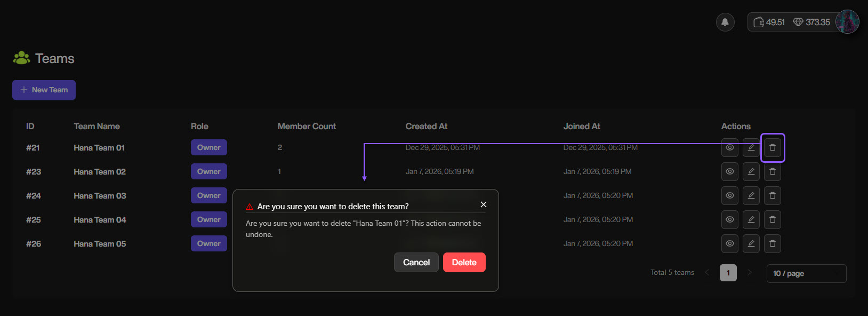Open the 10 / page dropdown
This screenshot has width=868, height=316.
tap(806, 273)
